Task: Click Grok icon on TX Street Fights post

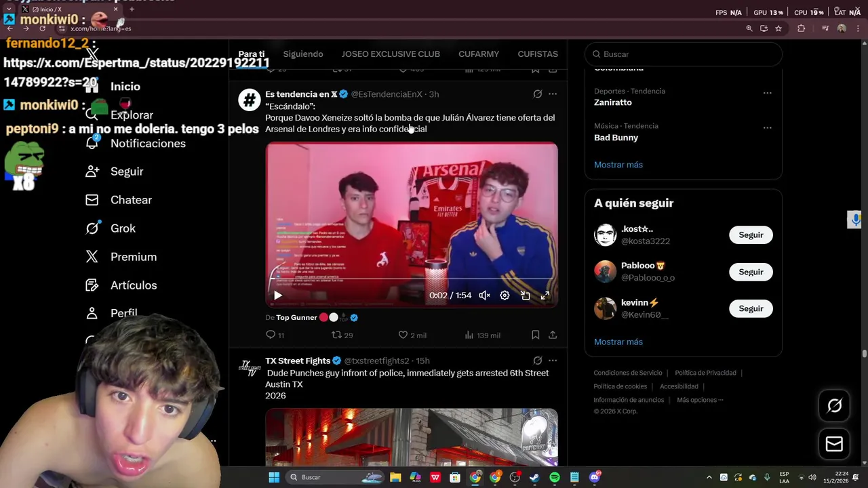Action: point(537,361)
